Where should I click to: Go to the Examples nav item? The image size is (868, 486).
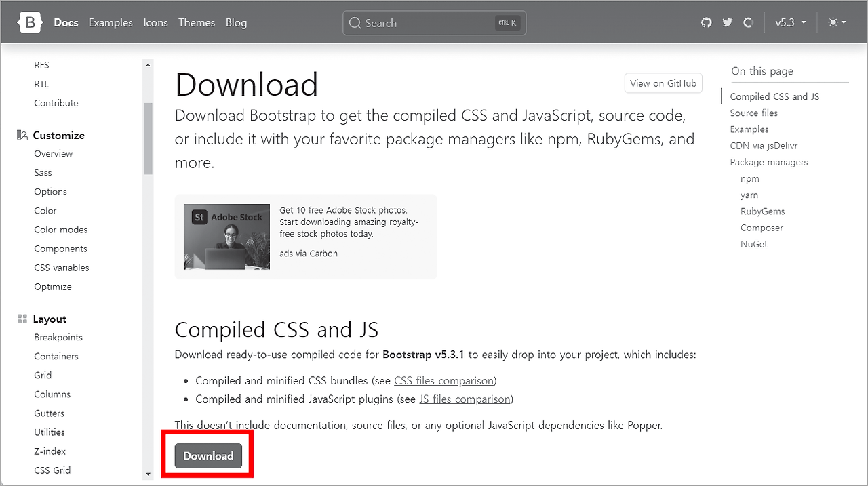click(x=111, y=22)
